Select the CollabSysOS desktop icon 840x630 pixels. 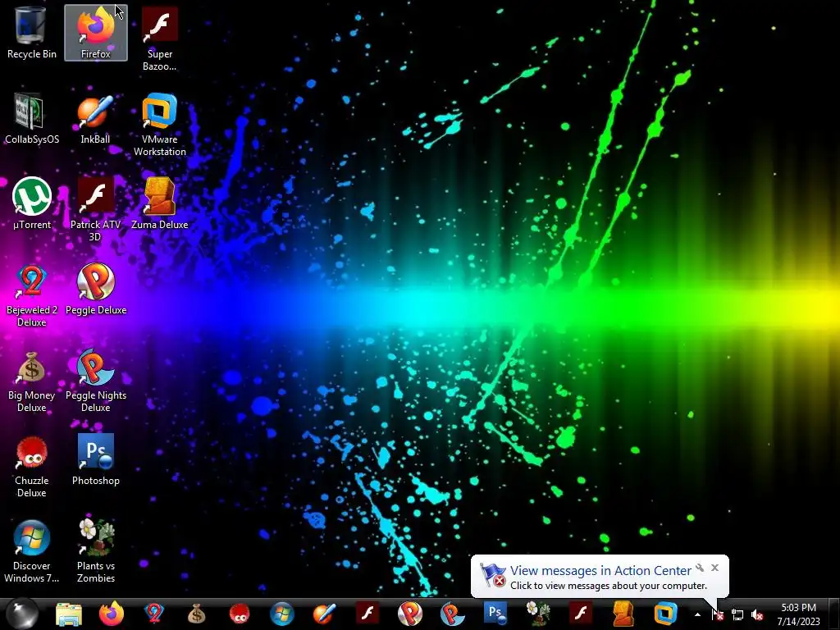32,118
